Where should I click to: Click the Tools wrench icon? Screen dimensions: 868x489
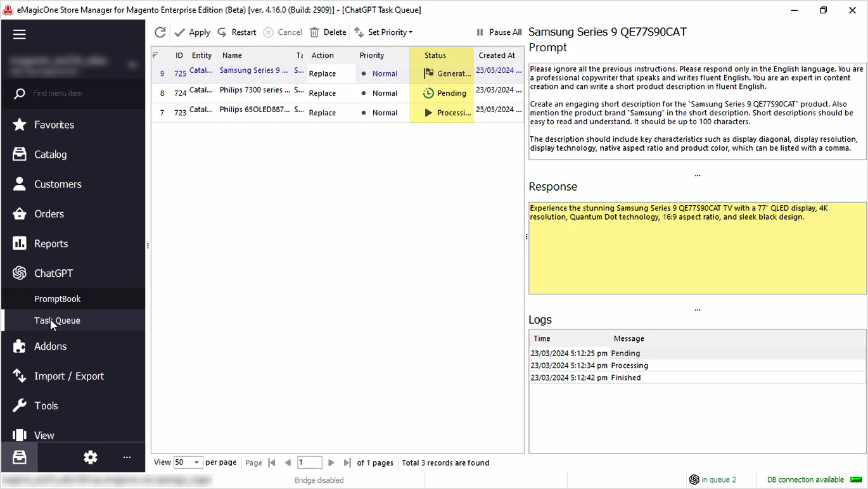click(20, 406)
